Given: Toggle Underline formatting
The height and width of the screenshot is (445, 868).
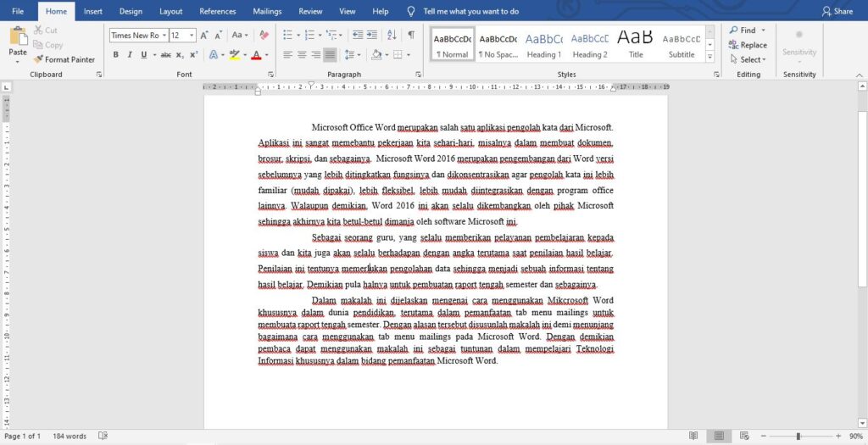Looking at the screenshot, I should pyautogui.click(x=144, y=55).
